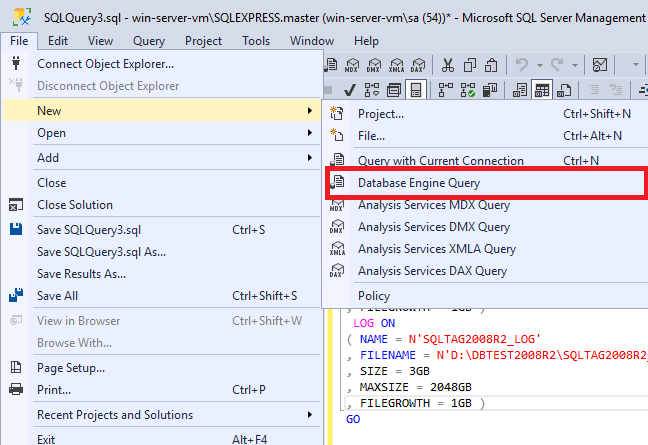Click the code line 'MAXSIZE = 2048GB'

(x=415, y=387)
